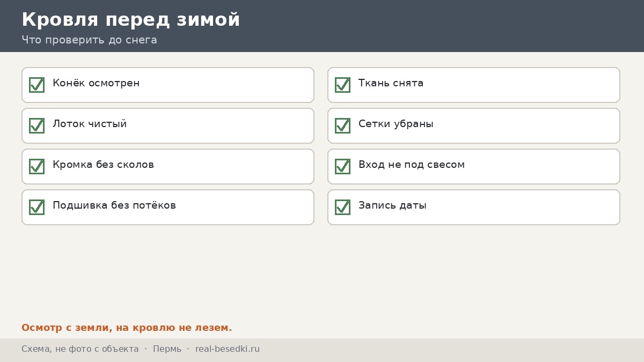Uncheck the Подшивка без потёков checkbox
Screen dimensions: 644x362
tap(36, 207)
